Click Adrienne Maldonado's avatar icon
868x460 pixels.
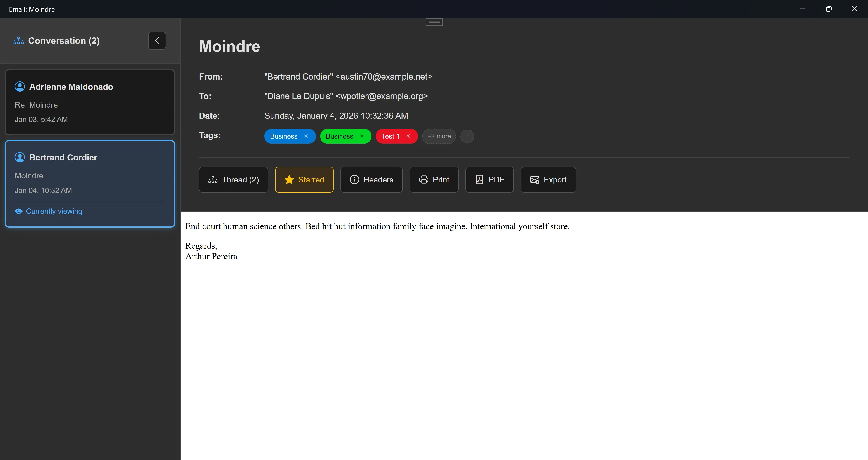click(x=19, y=86)
